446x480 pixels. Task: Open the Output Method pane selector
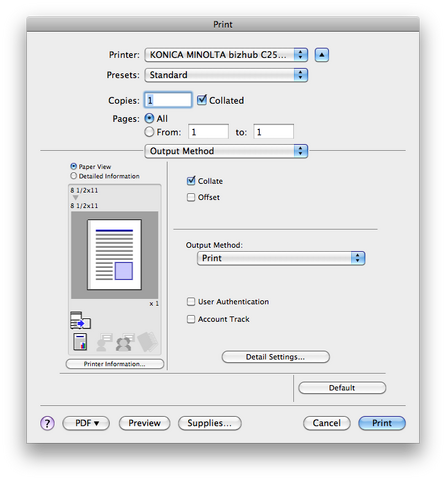click(x=226, y=151)
